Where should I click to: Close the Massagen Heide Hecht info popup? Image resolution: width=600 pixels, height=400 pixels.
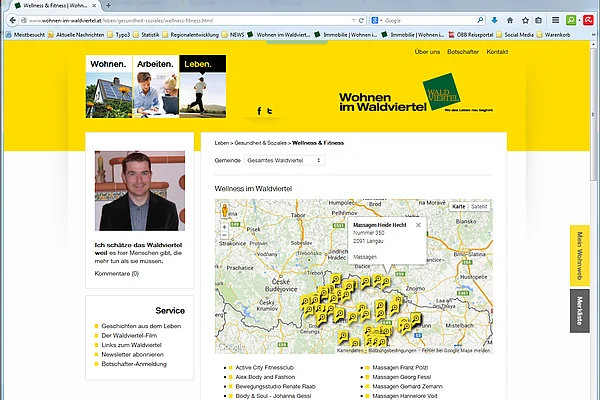[x=418, y=225]
